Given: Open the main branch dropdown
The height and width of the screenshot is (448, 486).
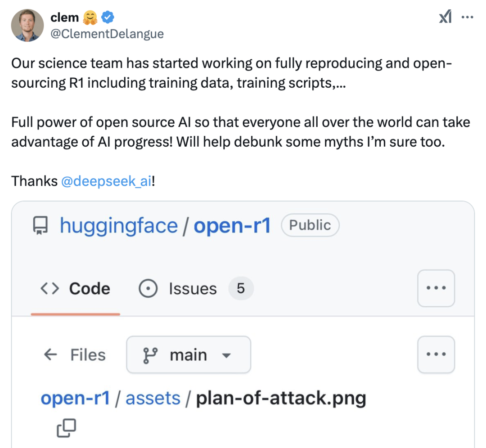Looking at the screenshot, I should coord(189,355).
